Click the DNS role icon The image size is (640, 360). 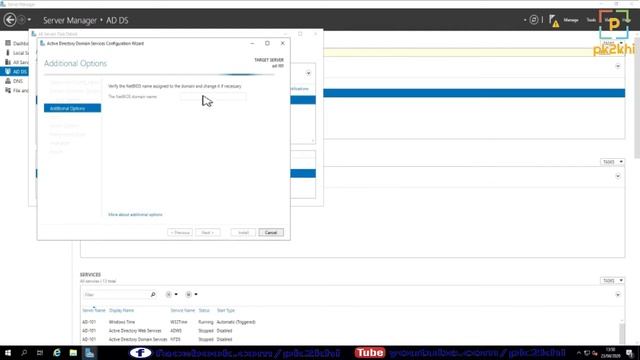8,81
